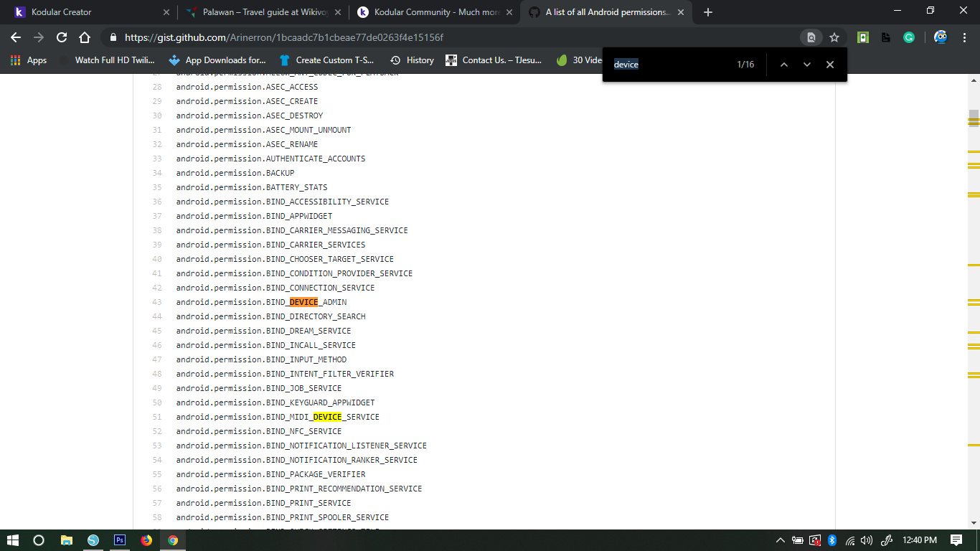Jump to previous 'device' search match
The width and height of the screenshot is (980, 551).
click(784, 65)
